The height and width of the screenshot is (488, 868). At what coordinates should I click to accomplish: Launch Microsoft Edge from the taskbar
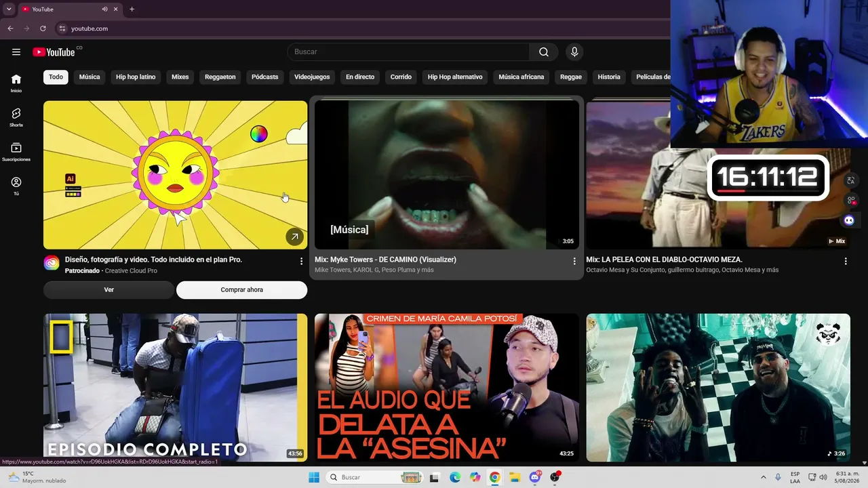pyautogui.click(x=455, y=477)
